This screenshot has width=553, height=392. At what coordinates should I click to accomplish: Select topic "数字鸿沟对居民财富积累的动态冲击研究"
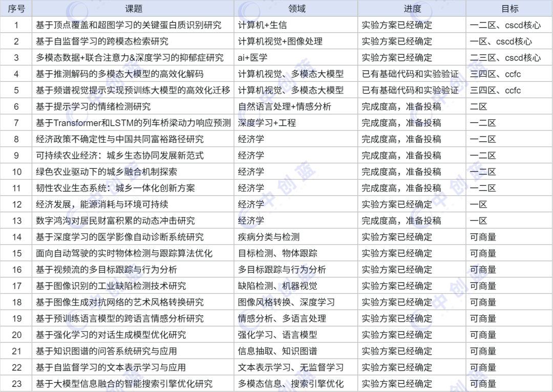click(115, 221)
